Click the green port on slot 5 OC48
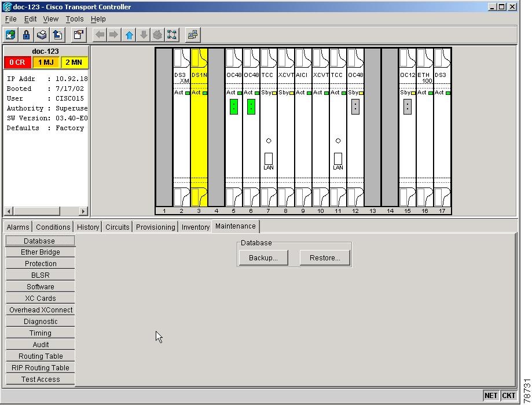Viewport: 532px width, 405px height. [x=234, y=107]
